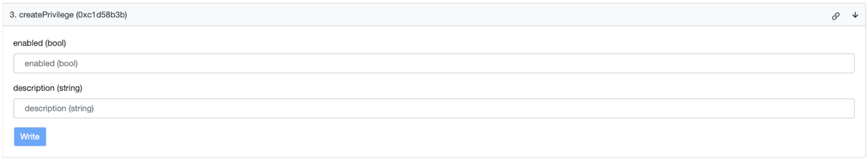The height and width of the screenshot is (161, 868).
Task: Collapse the createPrivilege section
Action: 855,15
